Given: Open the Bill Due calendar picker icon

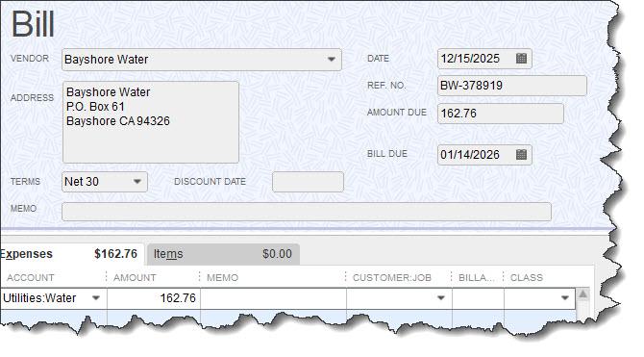Looking at the screenshot, I should click(x=521, y=155).
